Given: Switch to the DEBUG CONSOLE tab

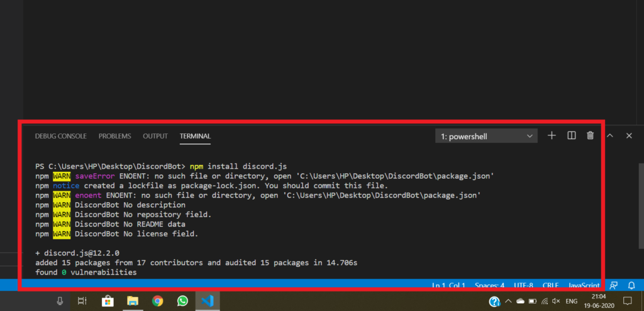Looking at the screenshot, I should pyautogui.click(x=61, y=136).
